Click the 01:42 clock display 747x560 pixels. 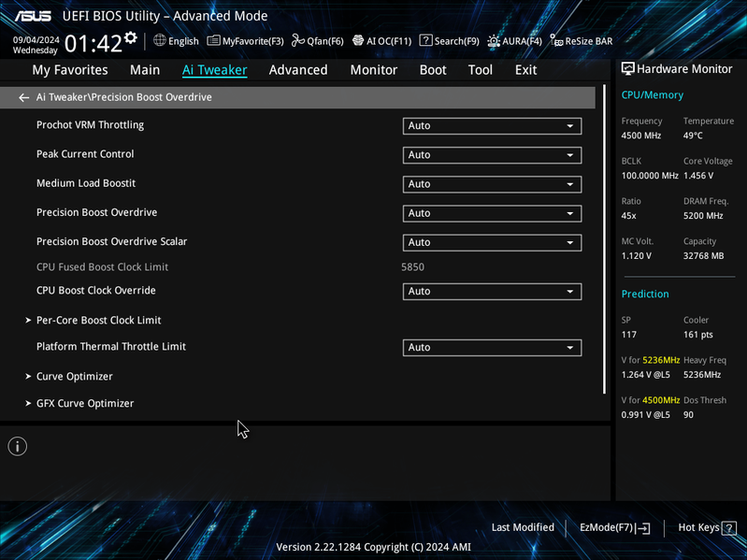93,43
